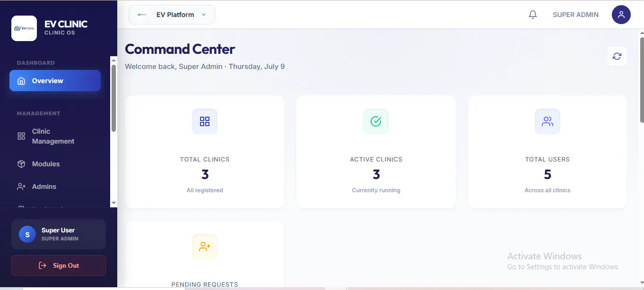Open the Admins page
Screen dimensions: 644x290
click(55, 187)
